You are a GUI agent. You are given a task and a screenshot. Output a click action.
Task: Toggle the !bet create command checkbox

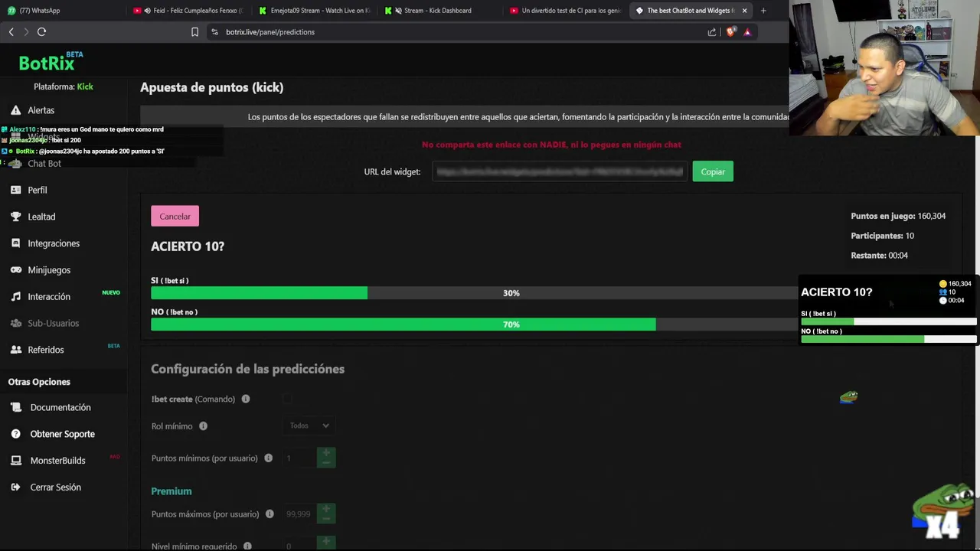tap(287, 399)
